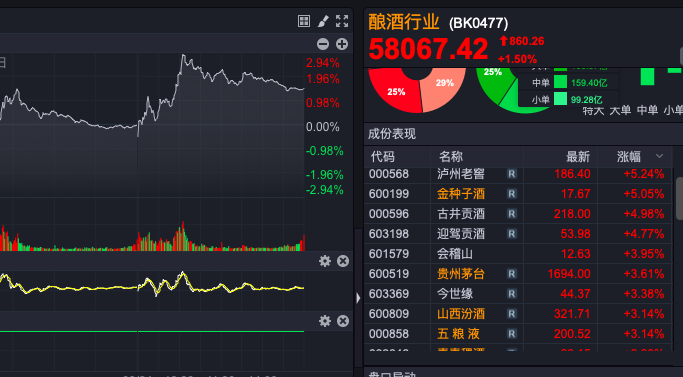The width and height of the screenshot is (683, 377).
Task: Select the 名称 column header
Action: coord(450,156)
